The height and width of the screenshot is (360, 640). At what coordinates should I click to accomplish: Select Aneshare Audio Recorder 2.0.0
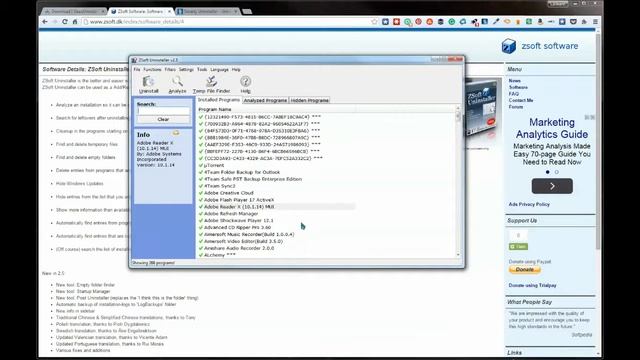pos(239,248)
